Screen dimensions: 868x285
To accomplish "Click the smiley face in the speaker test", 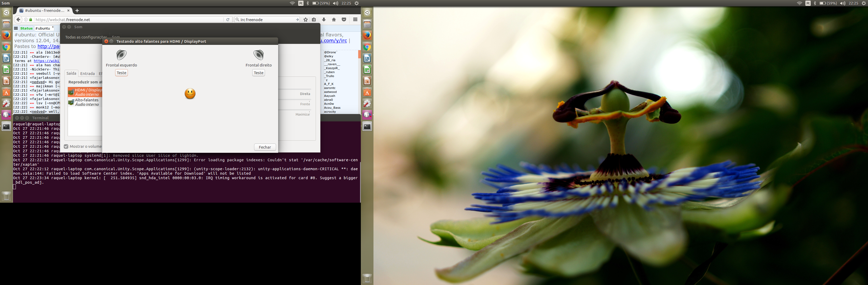I will point(190,93).
